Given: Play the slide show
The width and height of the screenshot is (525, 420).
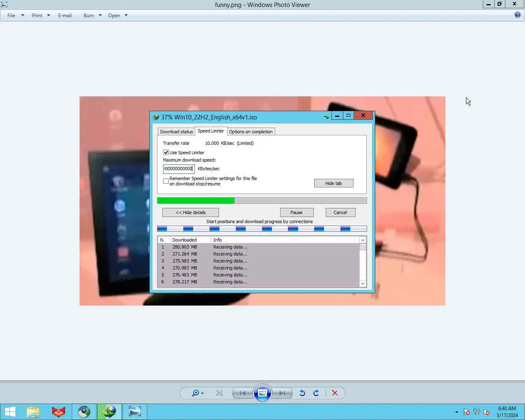Looking at the screenshot, I should pos(262,393).
